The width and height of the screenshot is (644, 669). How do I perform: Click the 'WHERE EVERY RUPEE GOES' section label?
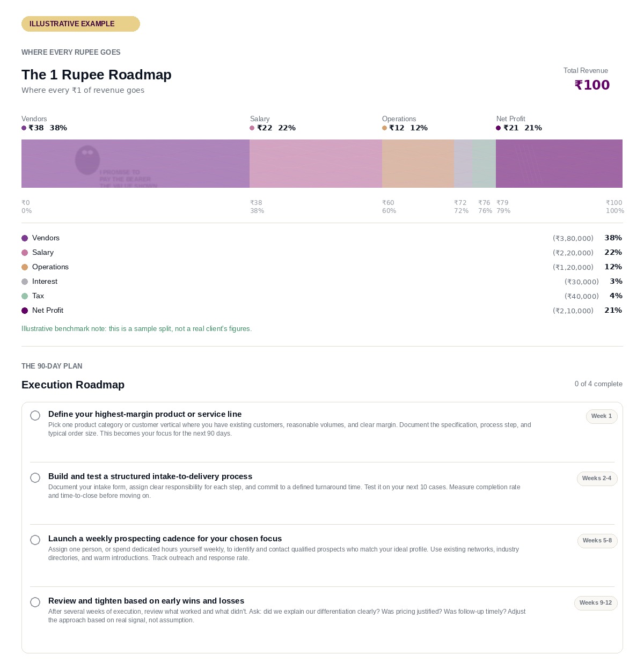pos(71,53)
